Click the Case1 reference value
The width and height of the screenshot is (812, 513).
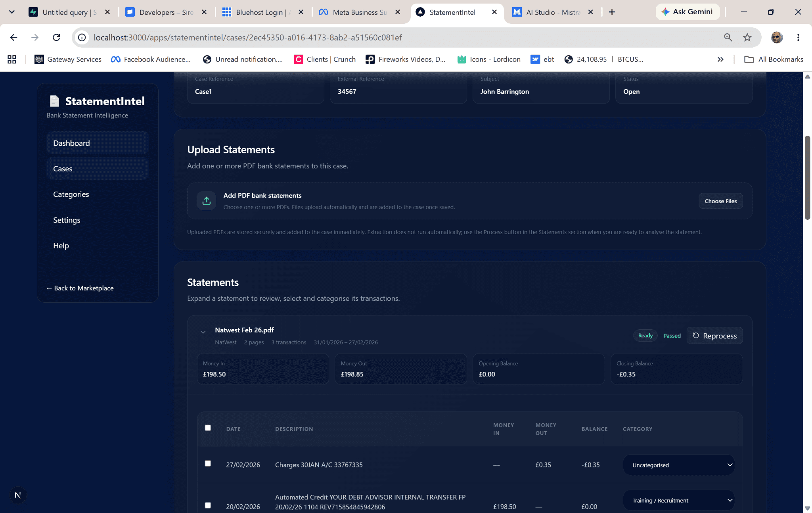point(203,92)
